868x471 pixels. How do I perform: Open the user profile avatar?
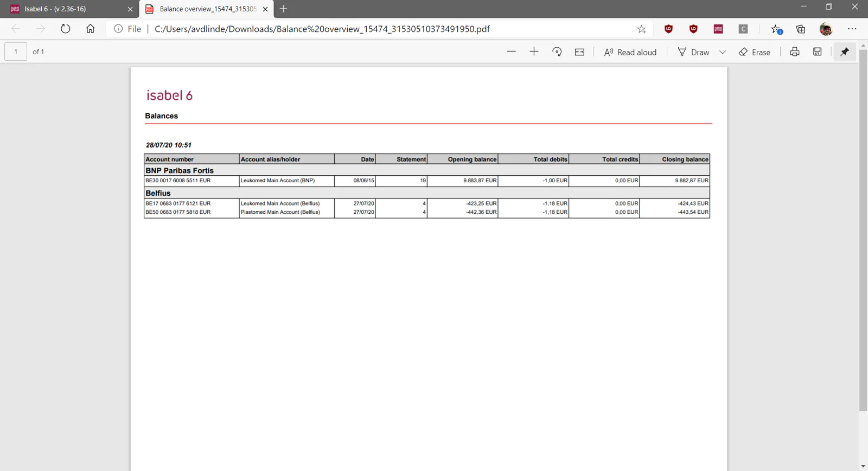pyautogui.click(x=826, y=29)
